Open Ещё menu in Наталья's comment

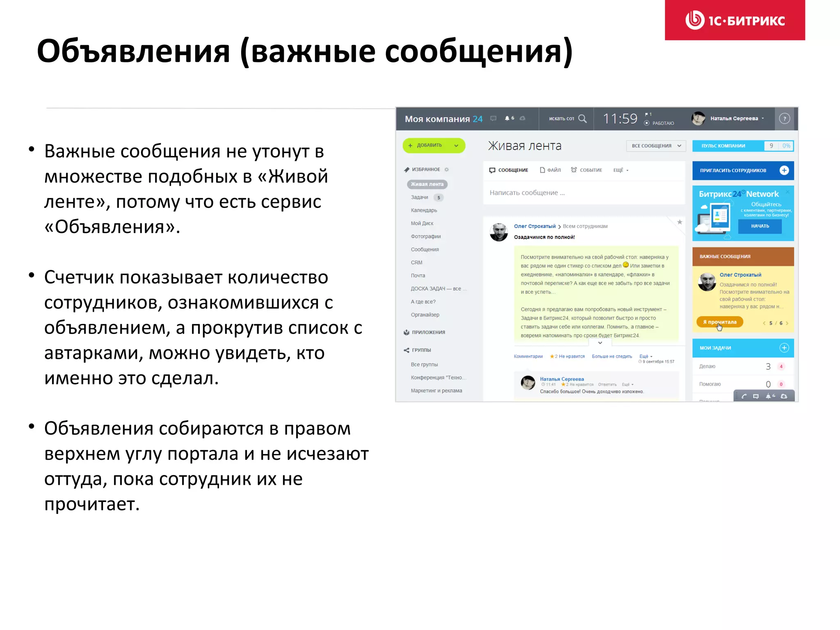tap(628, 385)
